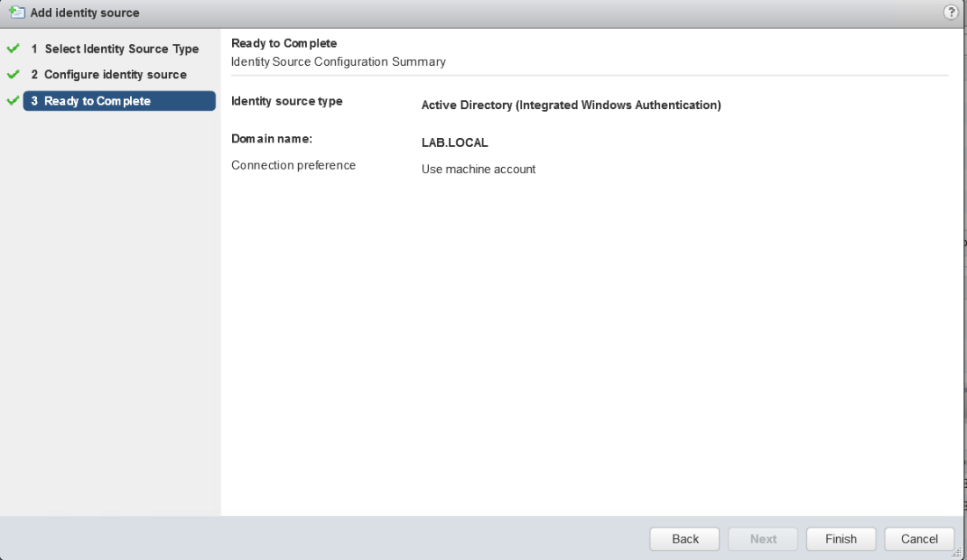This screenshot has height=560, width=967.
Task: Click the LAB.LOCAL domain name value
Action: point(454,142)
